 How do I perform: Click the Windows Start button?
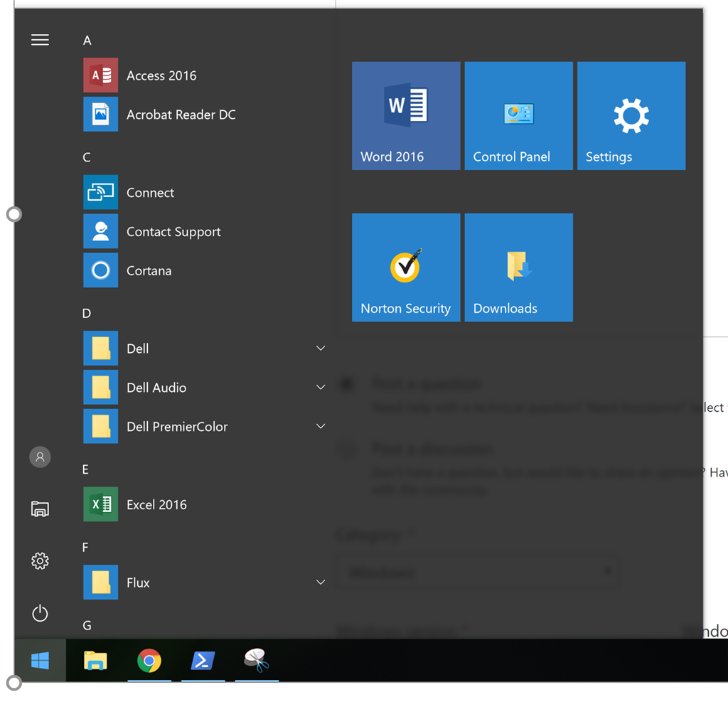(x=40, y=660)
